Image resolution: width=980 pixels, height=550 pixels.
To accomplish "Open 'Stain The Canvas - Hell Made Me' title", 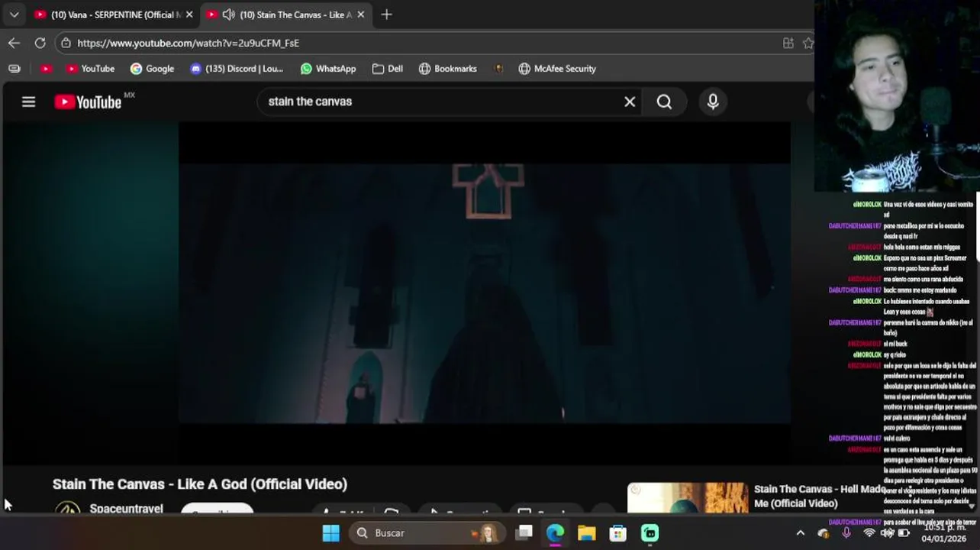I will 820,496.
